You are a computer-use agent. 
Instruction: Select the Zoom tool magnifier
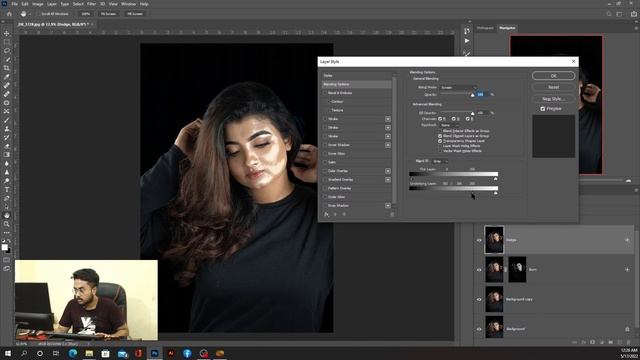[7, 224]
